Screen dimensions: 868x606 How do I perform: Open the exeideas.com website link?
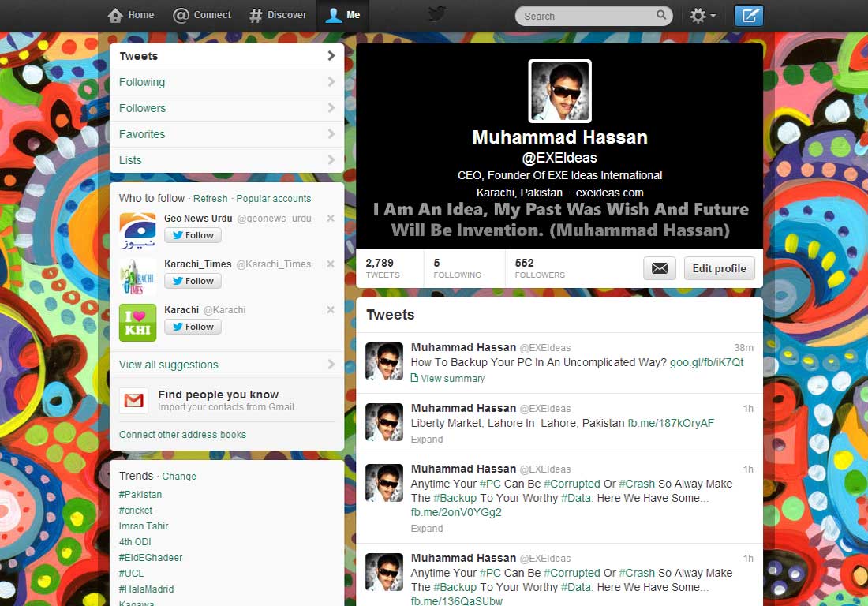(609, 193)
